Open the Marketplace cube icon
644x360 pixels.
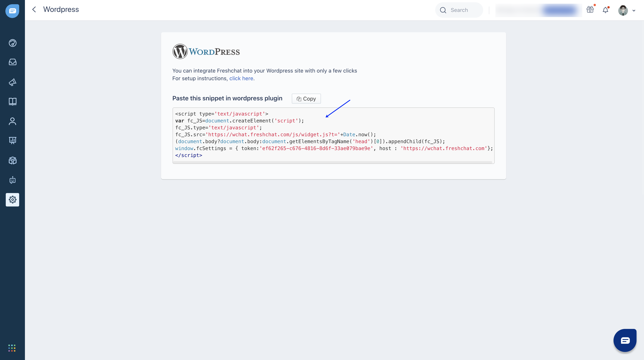12,160
